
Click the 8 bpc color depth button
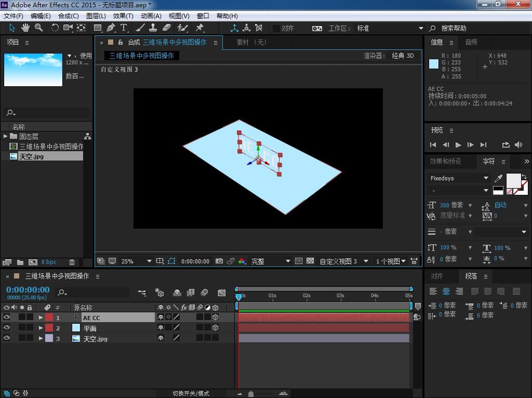coord(49,262)
